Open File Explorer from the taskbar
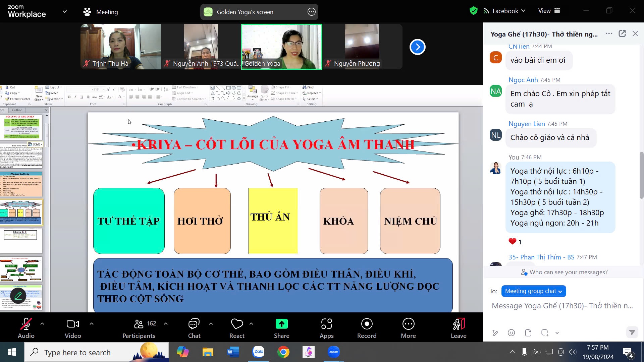Viewport: 644px width, 362px height. click(x=208, y=352)
